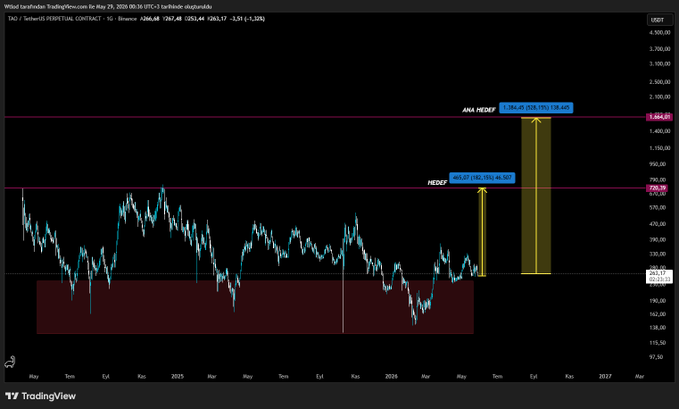Click the 162,00 price axis value

coord(657,314)
